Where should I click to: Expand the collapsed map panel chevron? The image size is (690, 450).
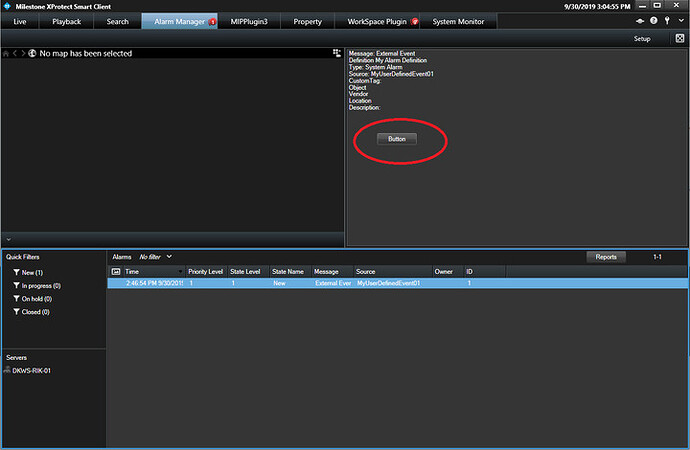[7, 239]
